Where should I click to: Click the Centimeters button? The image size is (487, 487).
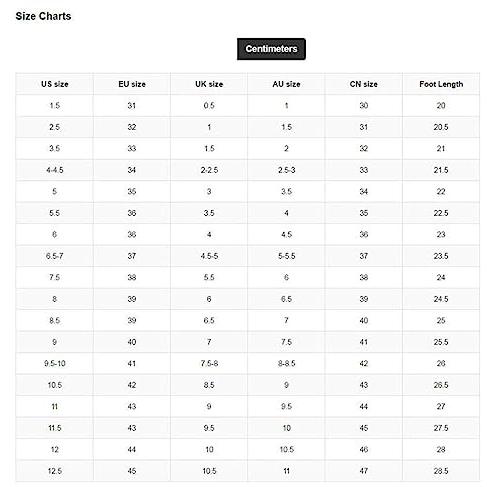[x=271, y=49]
